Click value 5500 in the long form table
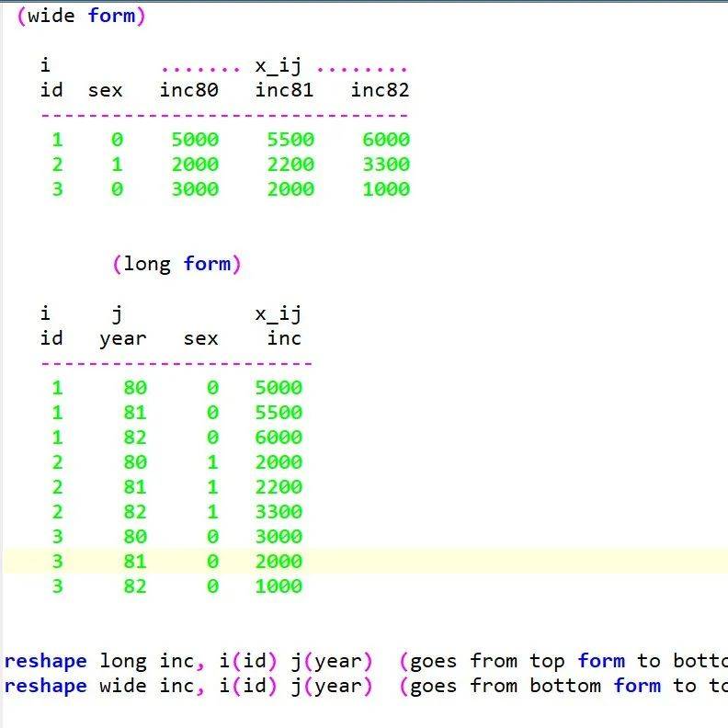 tap(279, 413)
